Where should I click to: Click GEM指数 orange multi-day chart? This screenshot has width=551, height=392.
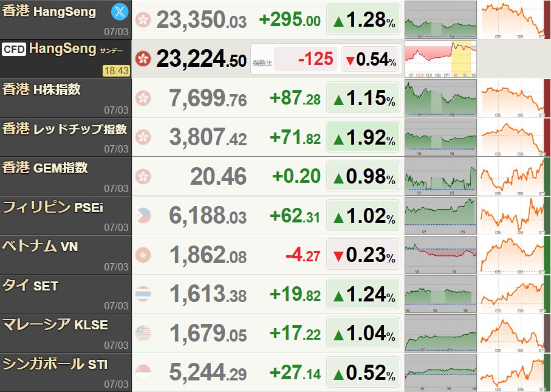point(515,176)
